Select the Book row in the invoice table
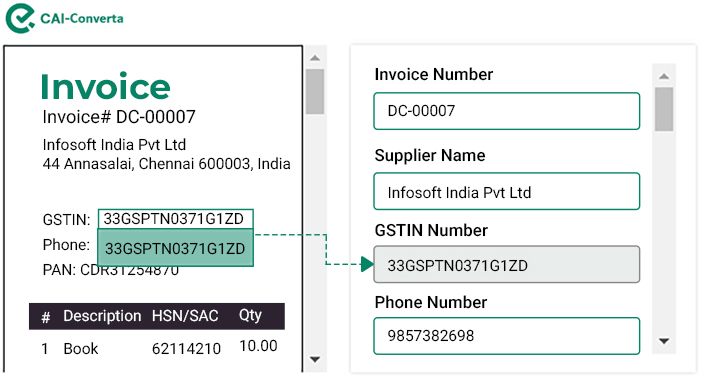The height and width of the screenshot is (377, 704). (x=159, y=348)
